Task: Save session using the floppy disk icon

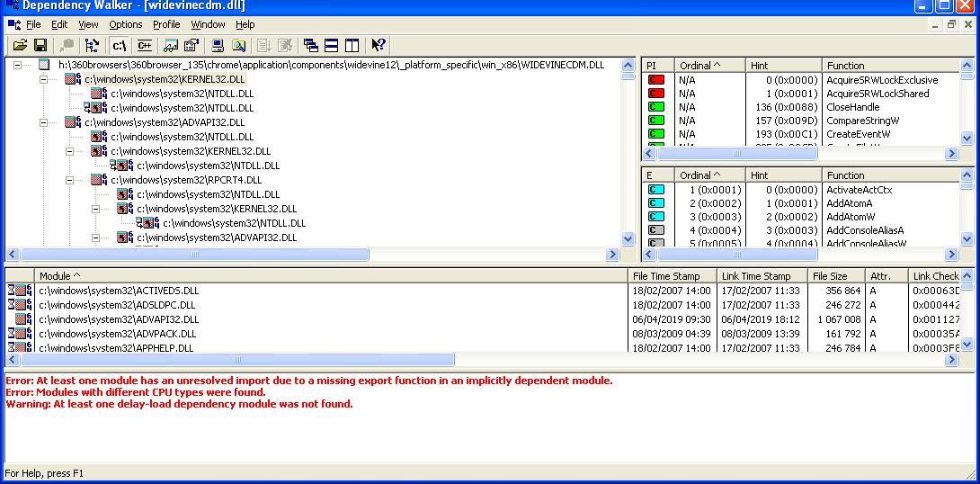Action: click(x=40, y=45)
